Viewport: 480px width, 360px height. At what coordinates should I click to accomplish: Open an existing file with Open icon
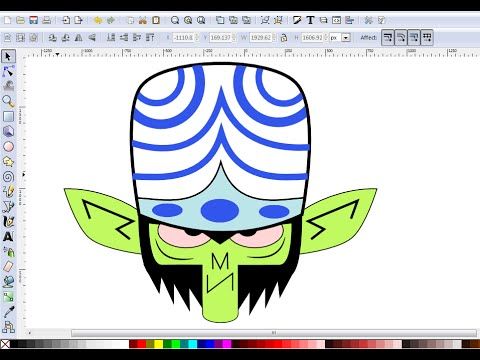tap(21, 21)
